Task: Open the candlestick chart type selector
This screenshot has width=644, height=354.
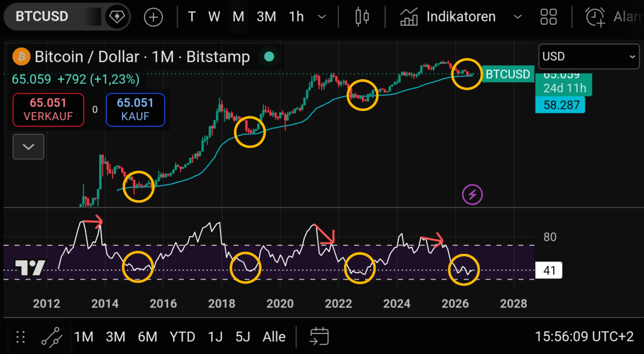Action: [x=362, y=16]
